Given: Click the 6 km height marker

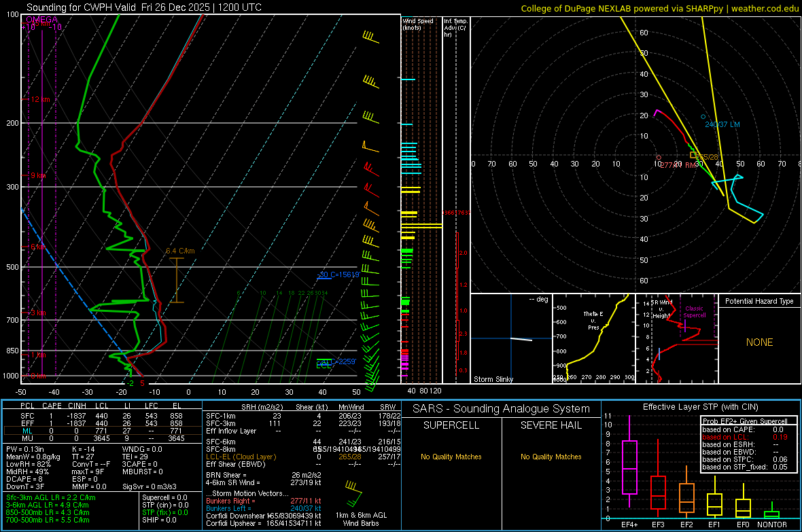Looking at the screenshot, I should [x=39, y=247].
